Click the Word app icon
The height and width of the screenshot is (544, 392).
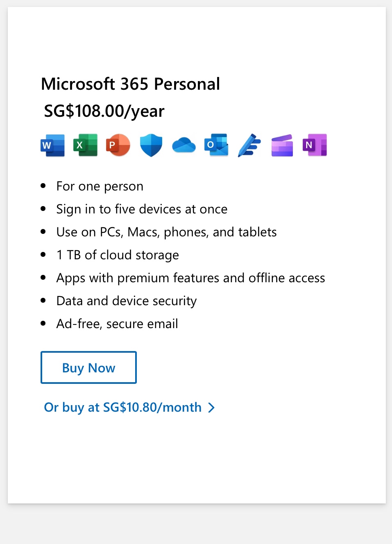pyautogui.click(x=53, y=145)
